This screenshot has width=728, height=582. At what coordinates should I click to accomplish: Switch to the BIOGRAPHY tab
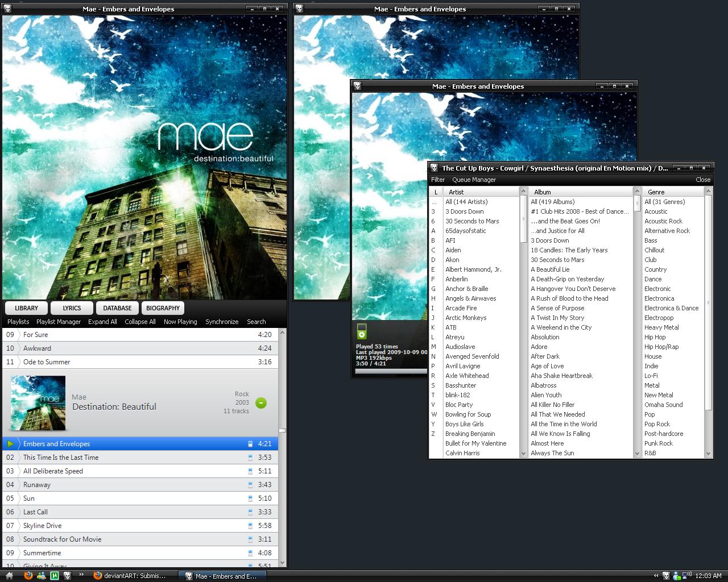pyautogui.click(x=163, y=308)
